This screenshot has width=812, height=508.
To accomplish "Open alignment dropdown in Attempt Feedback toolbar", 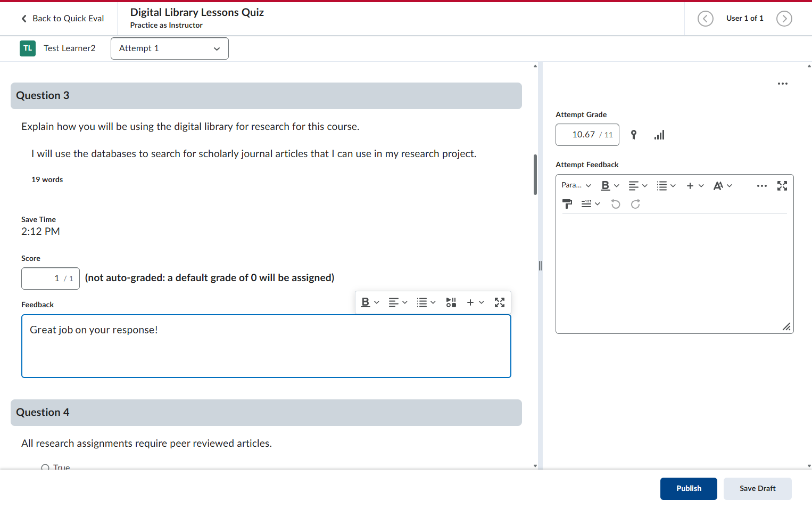I will point(637,185).
